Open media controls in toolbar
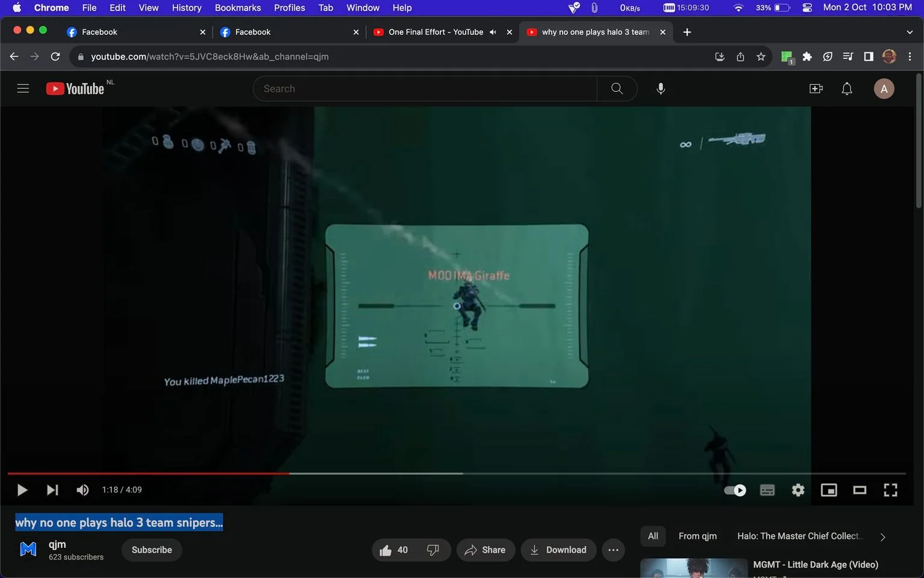This screenshot has height=578, width=924. point(848,57)
